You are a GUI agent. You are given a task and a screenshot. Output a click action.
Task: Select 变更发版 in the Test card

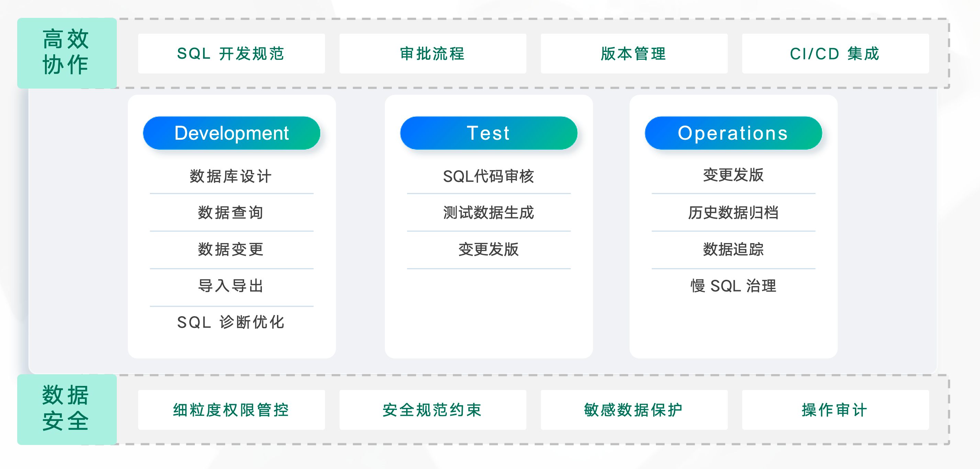(x=489, y=249)
